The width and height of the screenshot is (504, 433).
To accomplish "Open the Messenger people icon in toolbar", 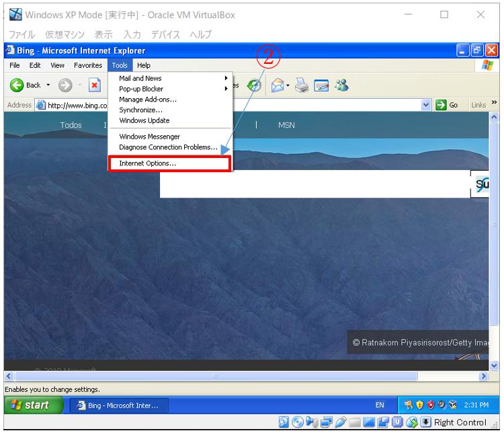I will point(341,85).
